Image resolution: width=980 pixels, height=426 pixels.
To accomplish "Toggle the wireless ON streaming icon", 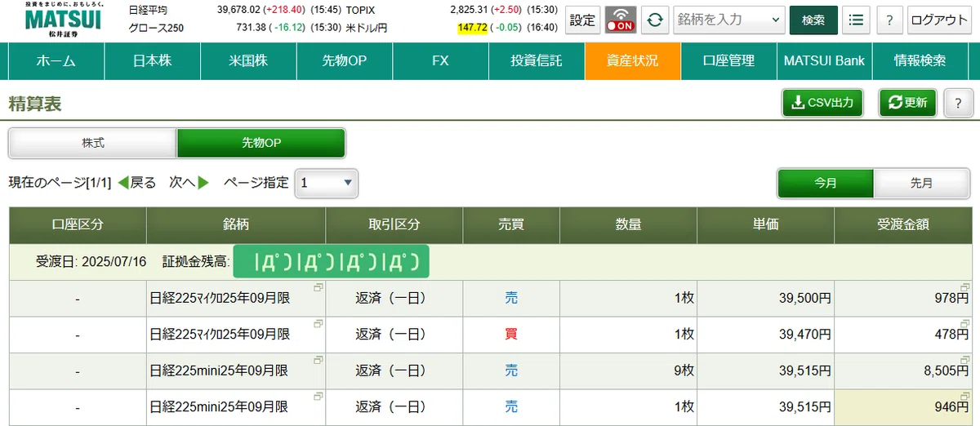I will 621,20.
